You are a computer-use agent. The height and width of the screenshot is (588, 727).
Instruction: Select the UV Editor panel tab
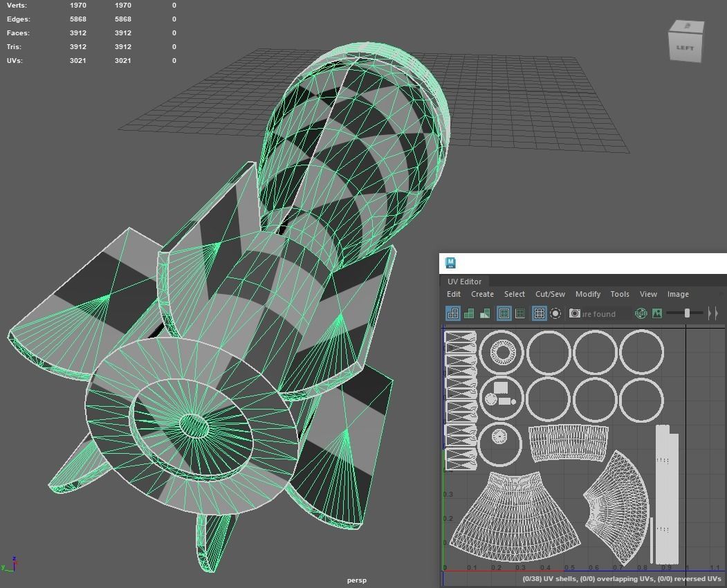pyautogui.click(x=464, y=282)
